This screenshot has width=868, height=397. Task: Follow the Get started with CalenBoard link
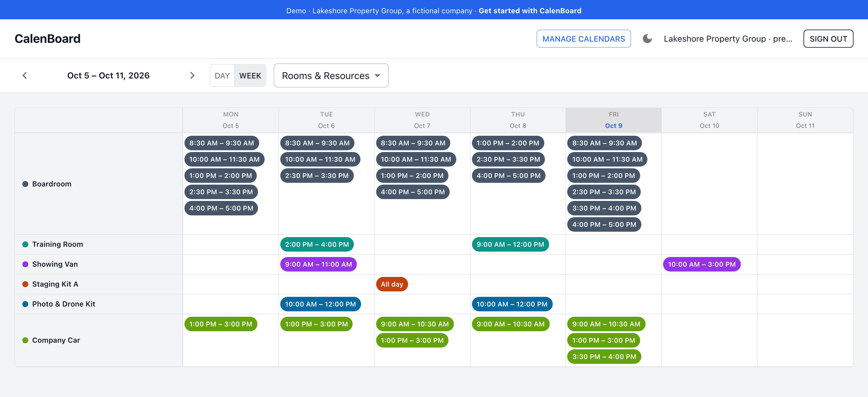530,11
